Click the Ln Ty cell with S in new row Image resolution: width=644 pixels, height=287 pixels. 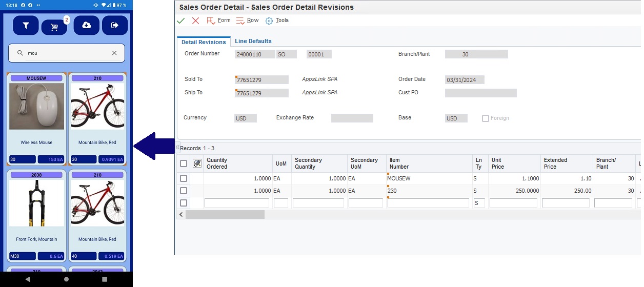[x=479, y=203]
